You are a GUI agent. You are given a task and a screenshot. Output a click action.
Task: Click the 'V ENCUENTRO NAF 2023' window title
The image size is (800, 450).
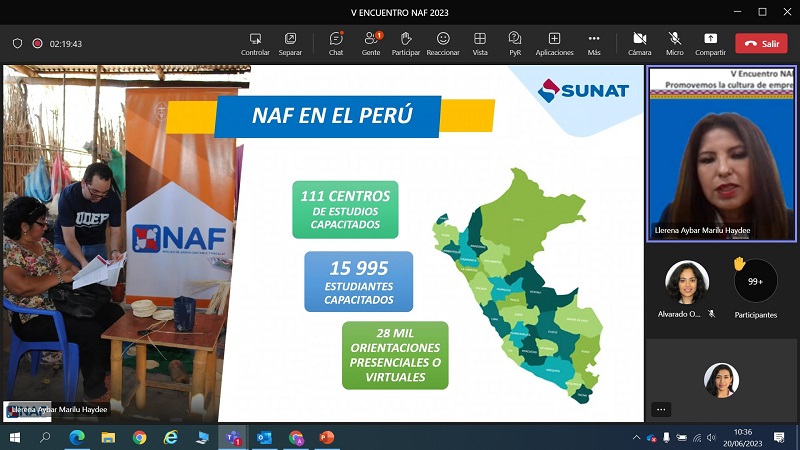[399, 12]
